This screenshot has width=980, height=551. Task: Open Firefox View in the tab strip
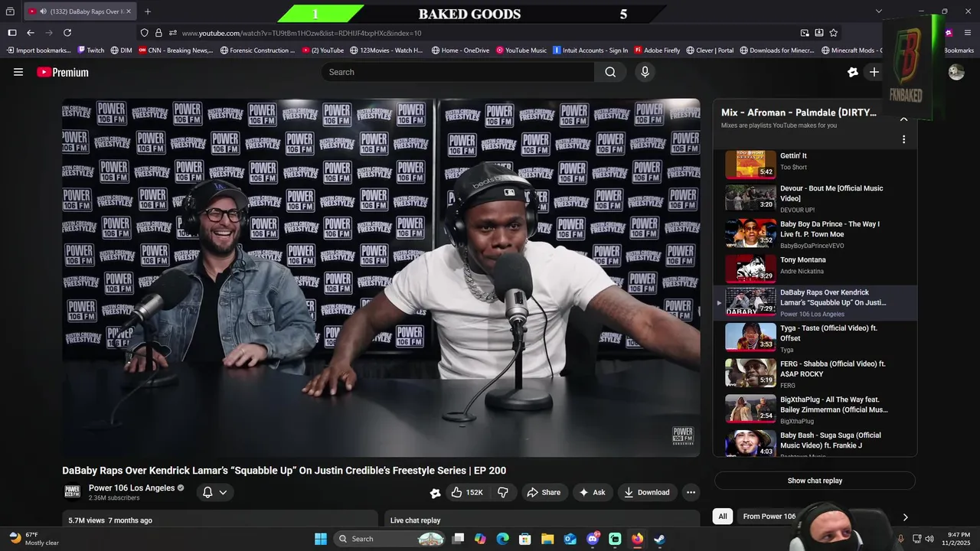(x=10, y=11)
